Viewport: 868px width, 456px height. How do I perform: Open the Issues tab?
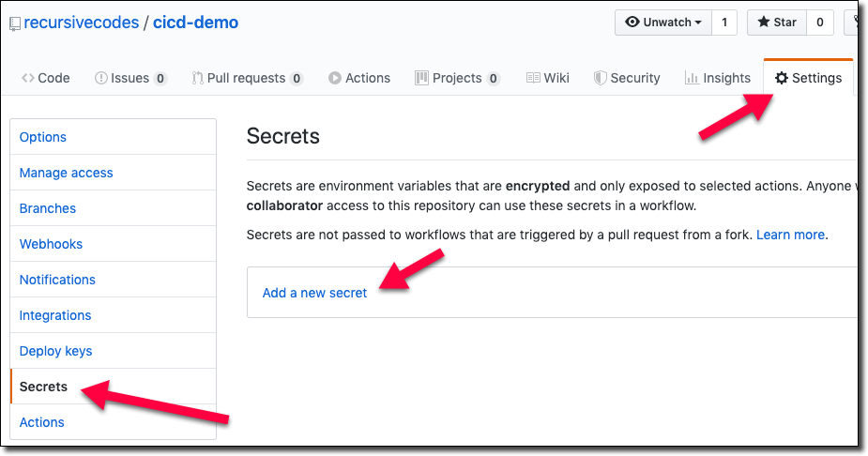point(130,78)
